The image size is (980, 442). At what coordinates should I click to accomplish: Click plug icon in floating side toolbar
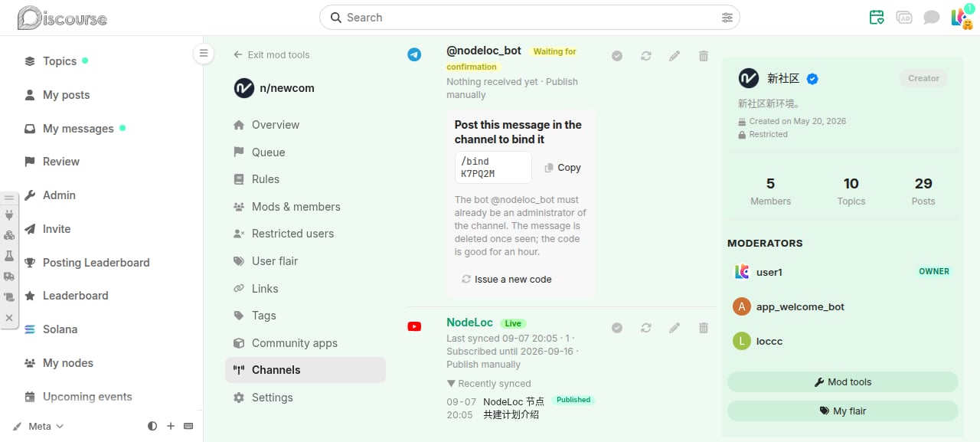(x=9, y=215)
